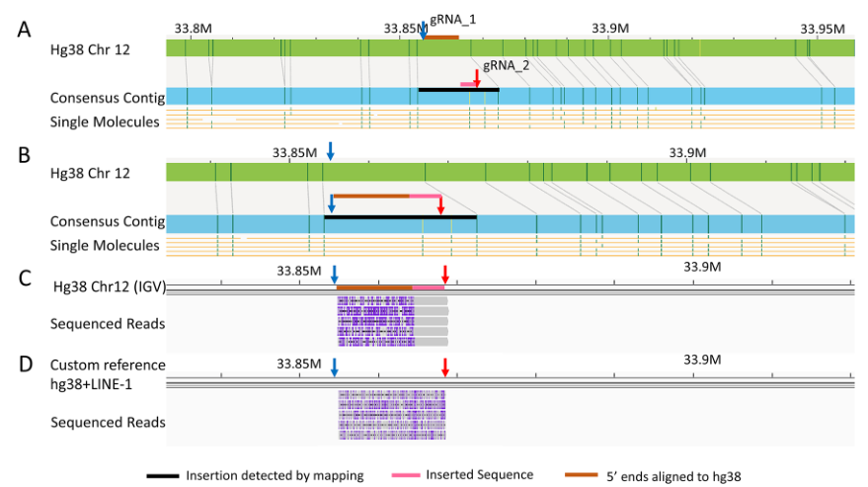Click the sequenced reads pileup in panel D
The width and height of the screenshot is (868, 487).
(392, 415)
